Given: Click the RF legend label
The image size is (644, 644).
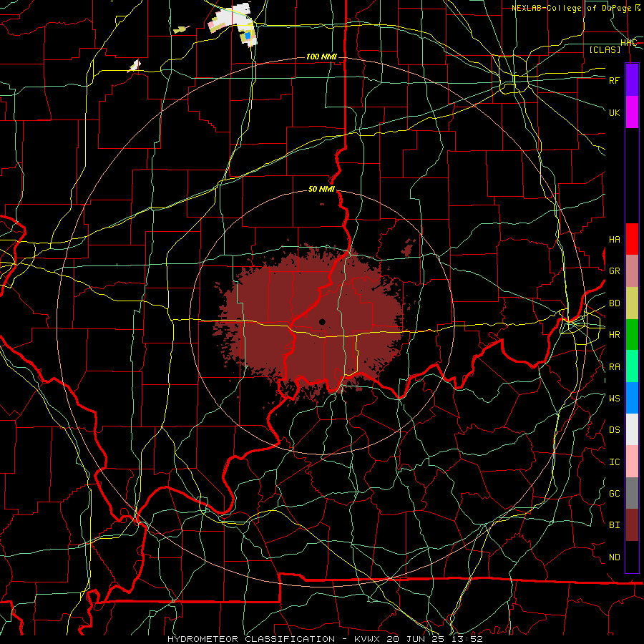Looking at the screenshot, I should 614,80.
